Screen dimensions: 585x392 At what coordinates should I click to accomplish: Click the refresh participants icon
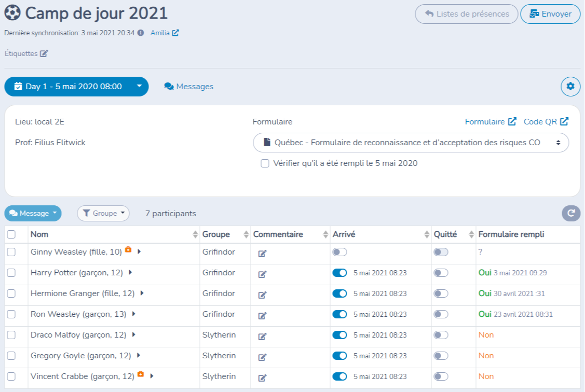pyautogui.click(x=571, y=213)
